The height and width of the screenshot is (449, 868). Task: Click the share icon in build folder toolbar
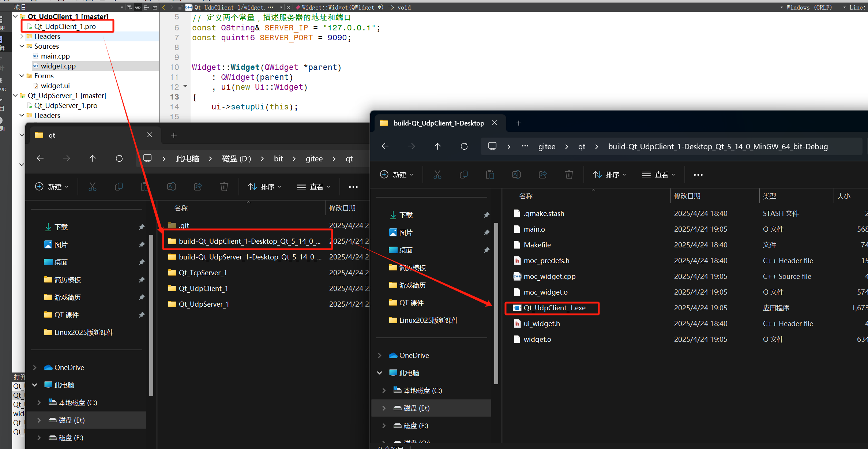pos(543,175)
